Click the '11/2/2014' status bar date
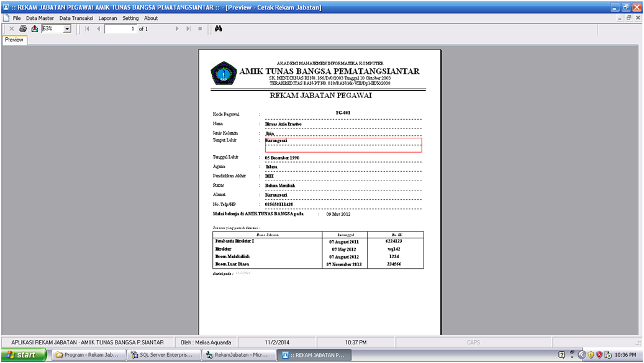This screenshot has height=363, width=644. (277, 342)
